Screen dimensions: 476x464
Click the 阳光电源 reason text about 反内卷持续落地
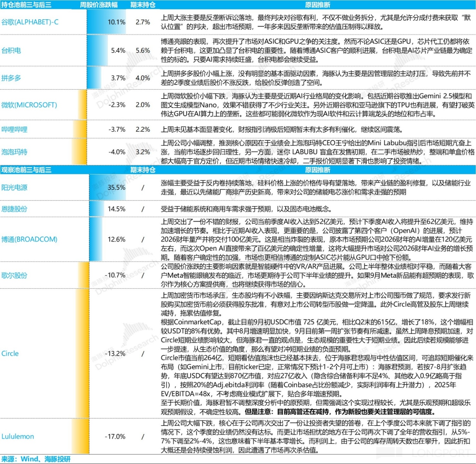pyautogui.click(x=316, y=188)
